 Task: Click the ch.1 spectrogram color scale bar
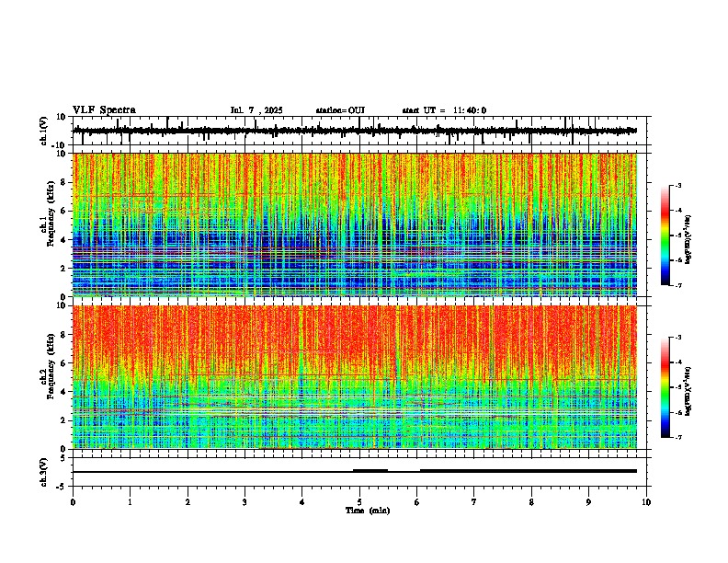point(665,236)
